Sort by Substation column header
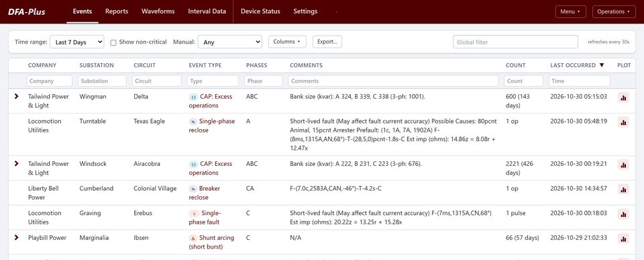This screenshot has width=644, height=260. [97, 65]
